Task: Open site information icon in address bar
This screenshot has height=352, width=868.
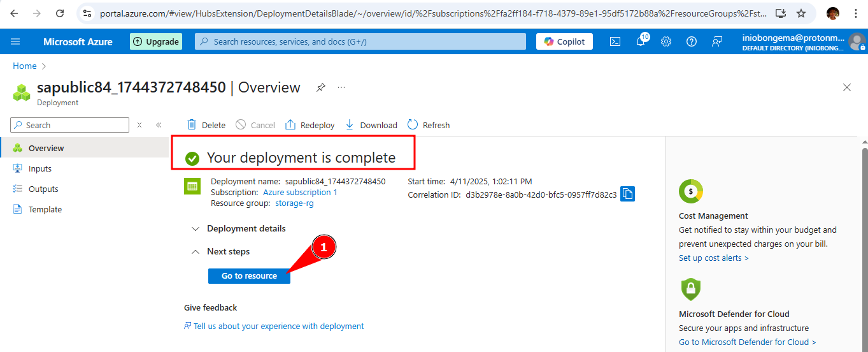Action: 88,13
